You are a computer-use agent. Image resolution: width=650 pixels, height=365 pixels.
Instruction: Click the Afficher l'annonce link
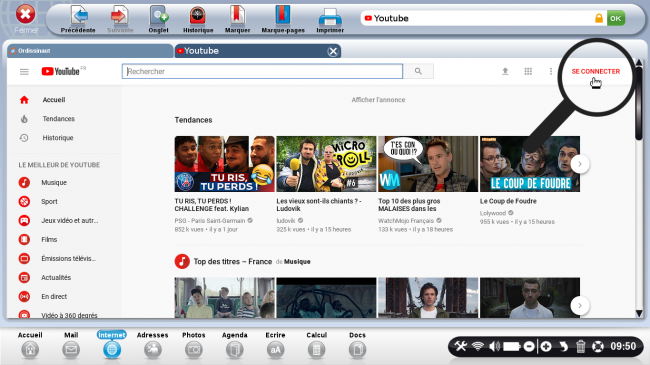coord(378,100)
